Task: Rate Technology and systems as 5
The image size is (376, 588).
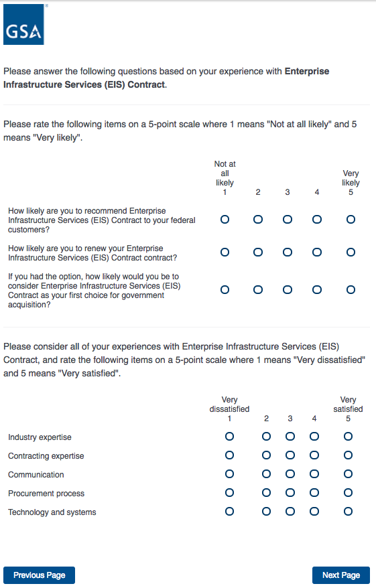Action: click(x=349, y=512)
